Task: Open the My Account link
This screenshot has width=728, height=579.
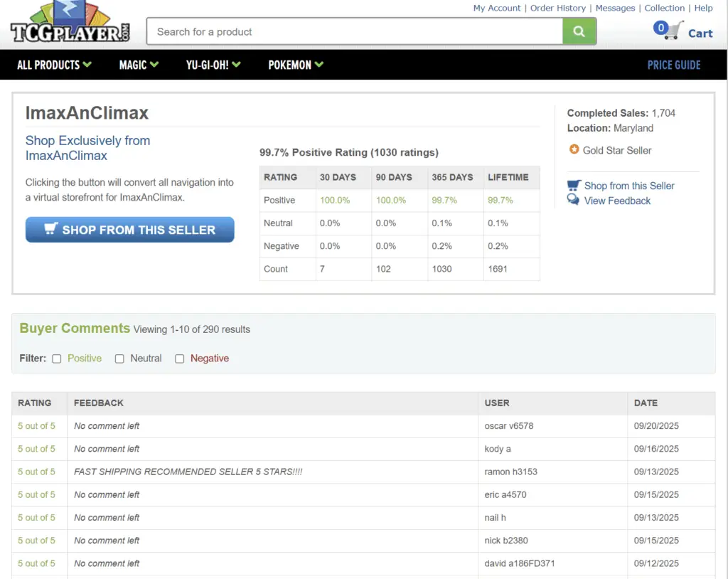Action: (497, 8)
